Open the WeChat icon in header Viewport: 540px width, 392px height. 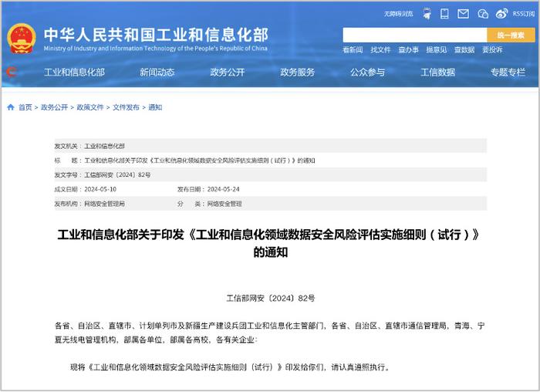coord(483,13)
